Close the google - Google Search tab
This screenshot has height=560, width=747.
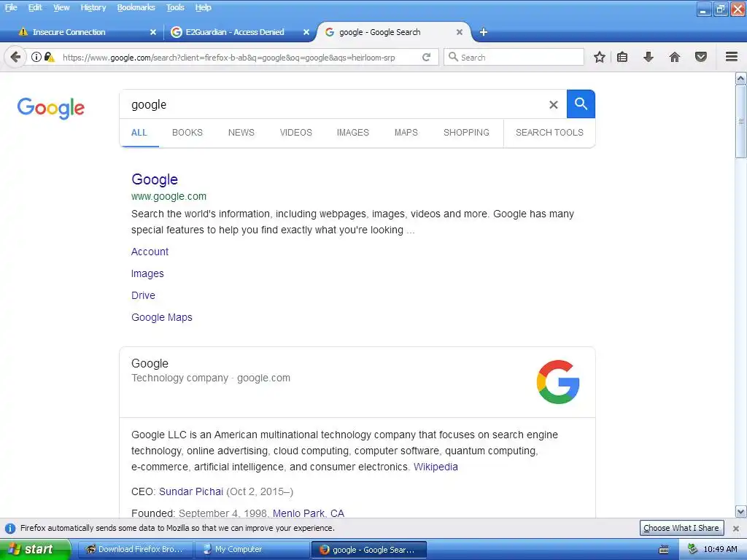coord(460,32)
